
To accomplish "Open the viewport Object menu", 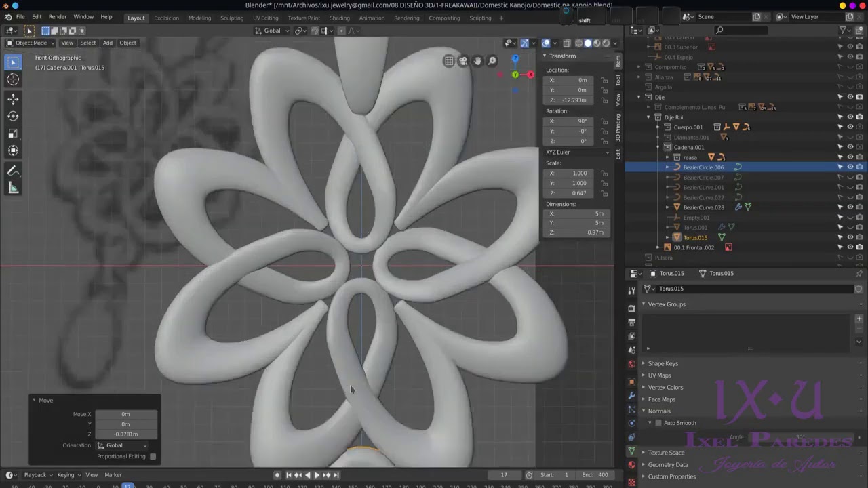I will 127,43.
